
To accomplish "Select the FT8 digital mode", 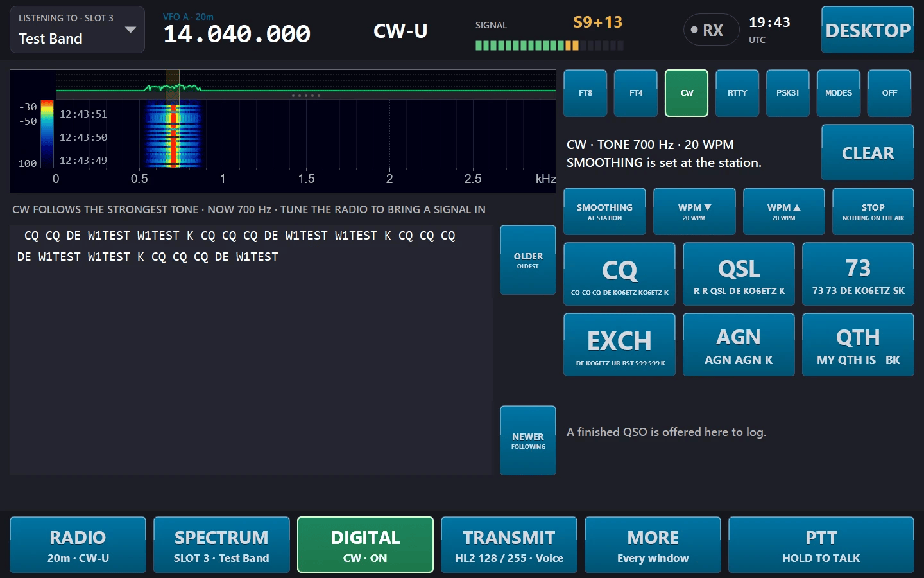I will pos(585,93).
